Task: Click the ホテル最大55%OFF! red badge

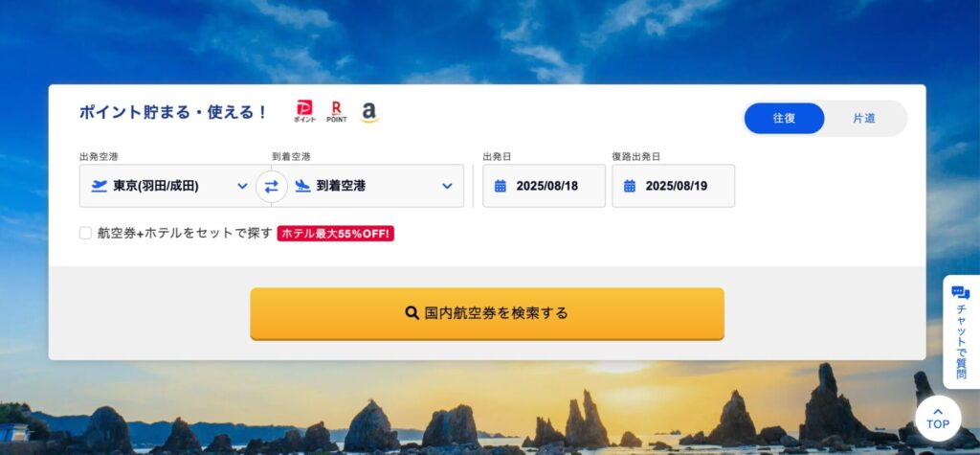Action: click(x=336, y=234)
